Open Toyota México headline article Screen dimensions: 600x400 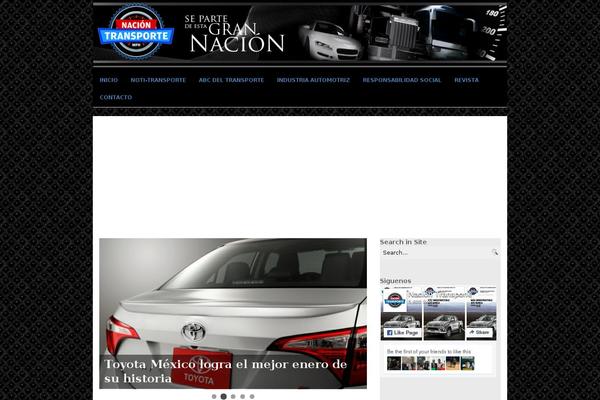[225, 371]
